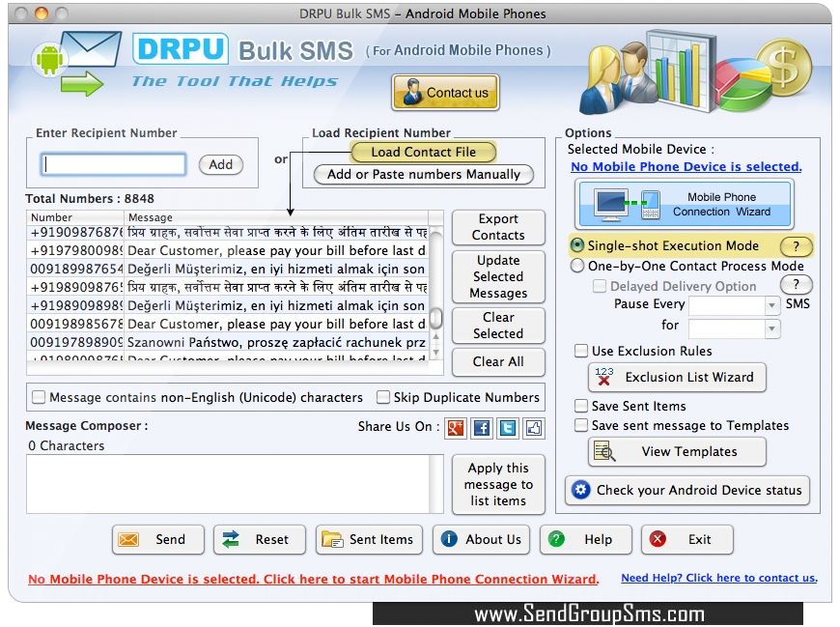Click the computer-phone connection wizard icon
840x627 pixels.
628,205
